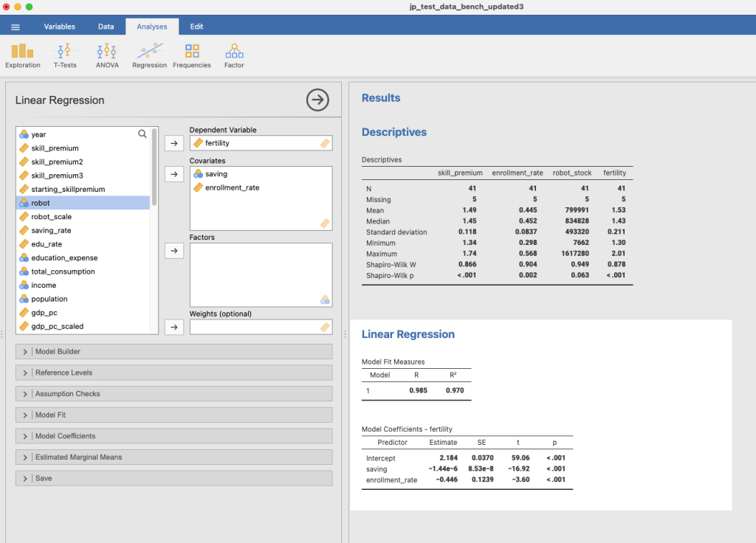Viewport: 756px width, 543px height.
Task: Expand the Estimated Marginal Means section
Action: pos(173,457)
